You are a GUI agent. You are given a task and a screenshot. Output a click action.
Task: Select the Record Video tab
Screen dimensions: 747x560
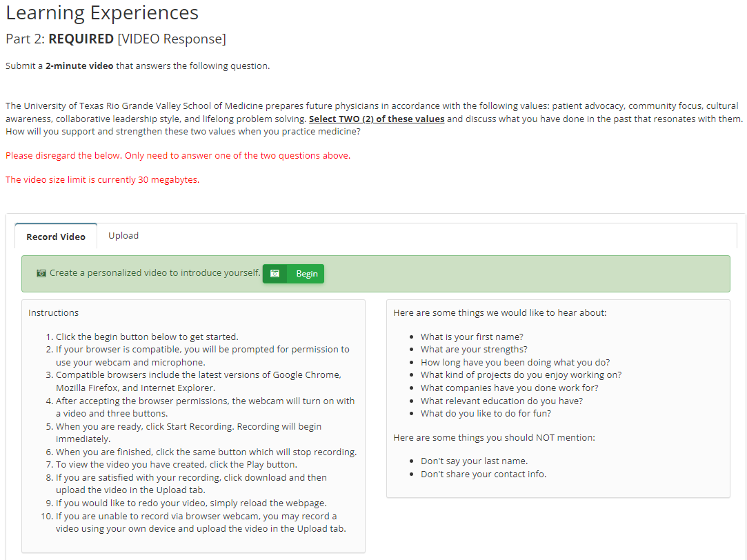click(x=56, y=236)
